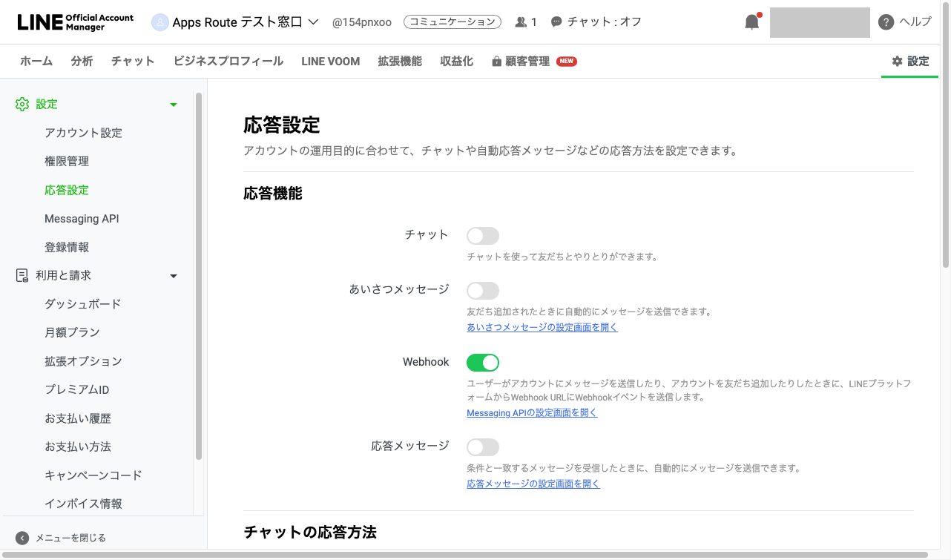The image size is (951, 560).
Task: Click the ヘルプ link text
Action: coord(915,22)
